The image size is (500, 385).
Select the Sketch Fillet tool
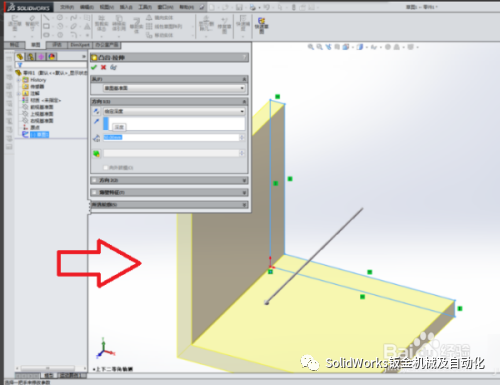tap(73, 35)
